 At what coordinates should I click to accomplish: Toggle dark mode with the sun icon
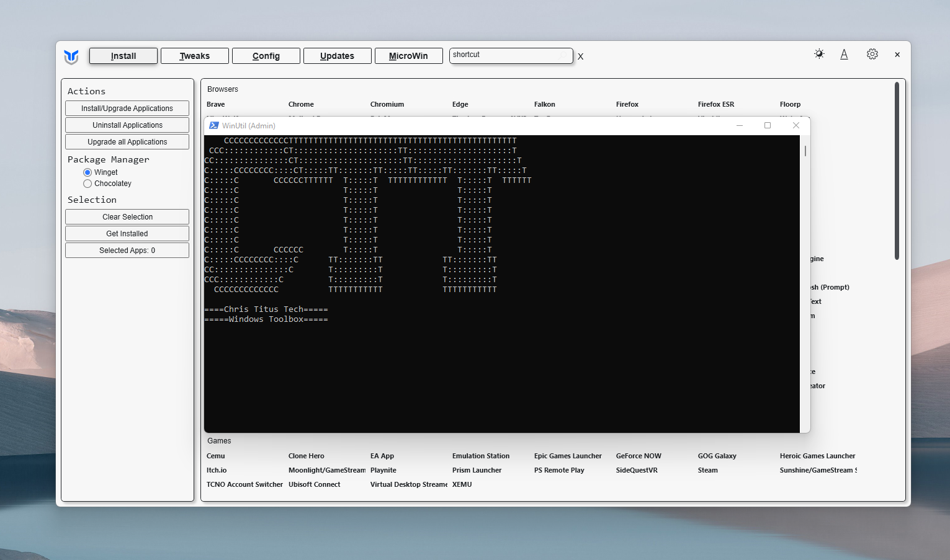[x=819, y=54]
